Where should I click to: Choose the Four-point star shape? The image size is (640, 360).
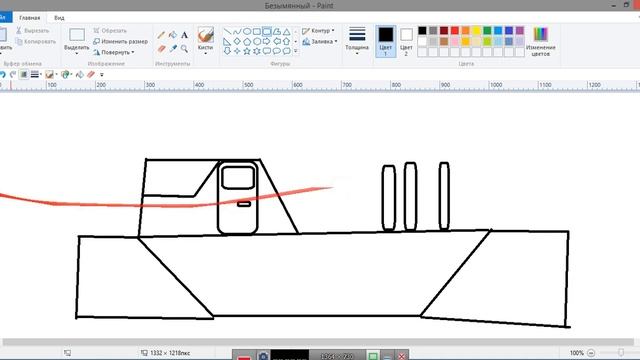click(x=237, y=51)
